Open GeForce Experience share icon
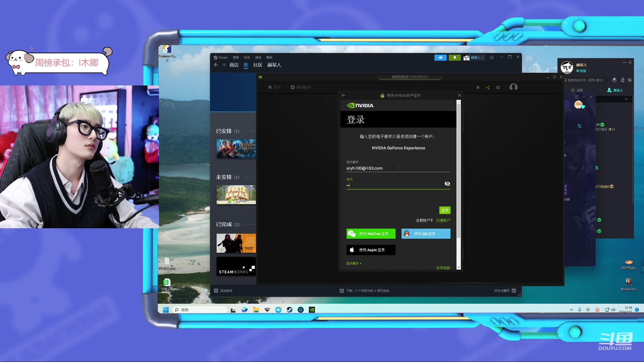The image size is (644, 362). 488,87
